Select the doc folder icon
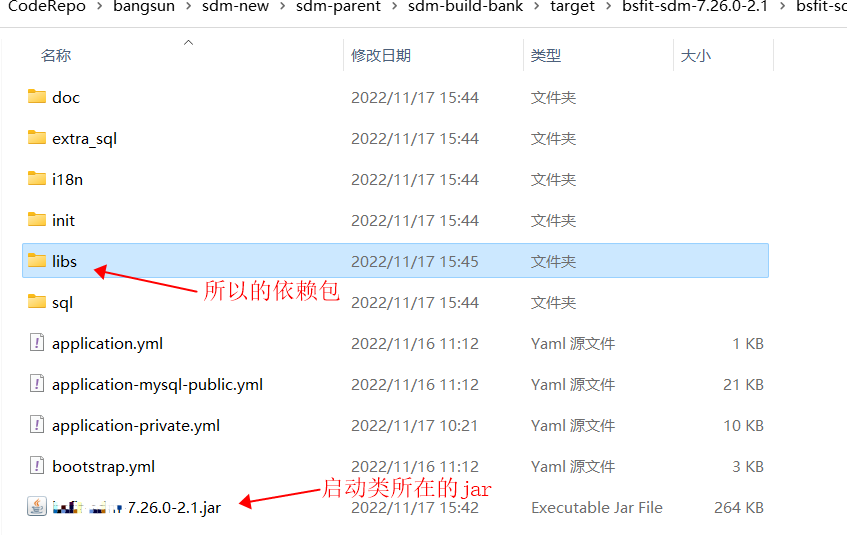The height and width of the screenshot is (535, 847). point(37,97)
